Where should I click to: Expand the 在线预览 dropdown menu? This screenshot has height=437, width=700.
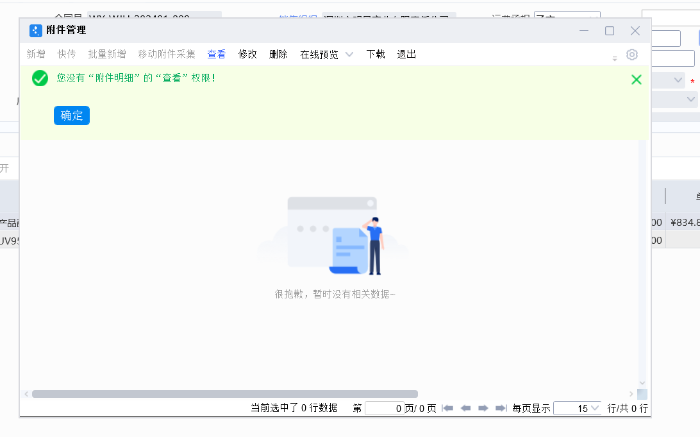(x=348, y=55)
